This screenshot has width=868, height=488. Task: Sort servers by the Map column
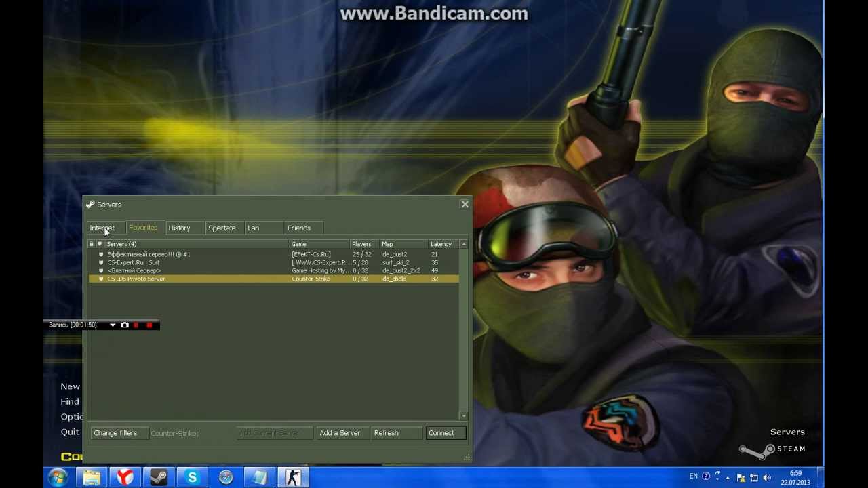coord(404,244)
